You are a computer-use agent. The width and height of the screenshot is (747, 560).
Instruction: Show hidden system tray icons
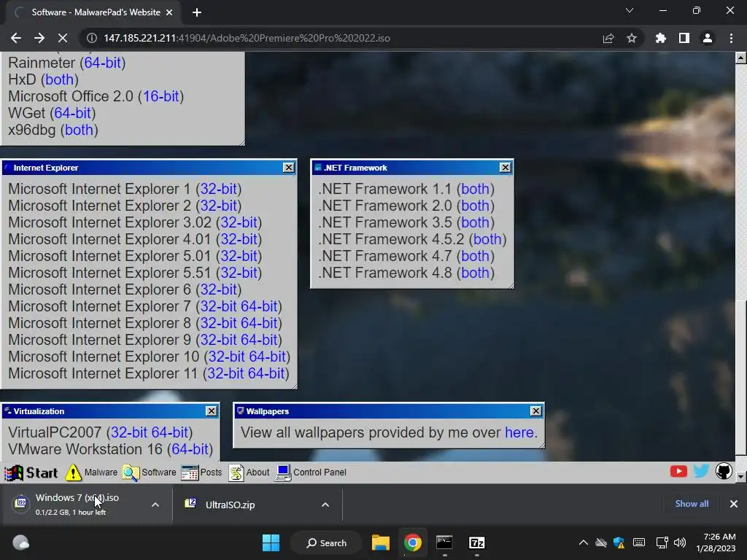[583, 542]
